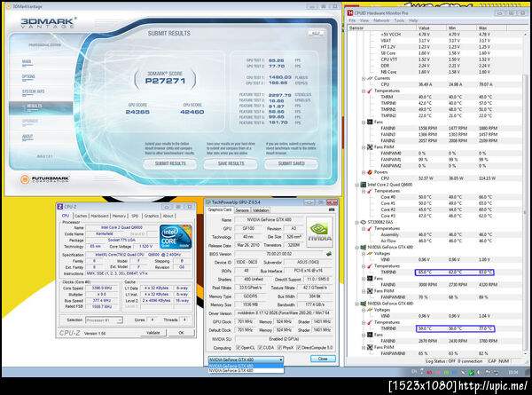Click the NVIDIA logo in GPU-Z

(319, 232)
